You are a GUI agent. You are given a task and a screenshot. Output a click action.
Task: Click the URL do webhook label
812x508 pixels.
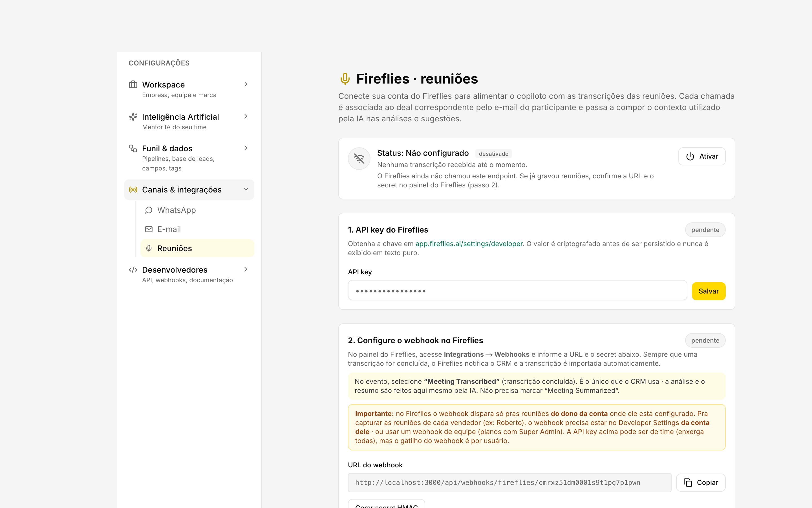pyautogui.click(x=375, y=465)
